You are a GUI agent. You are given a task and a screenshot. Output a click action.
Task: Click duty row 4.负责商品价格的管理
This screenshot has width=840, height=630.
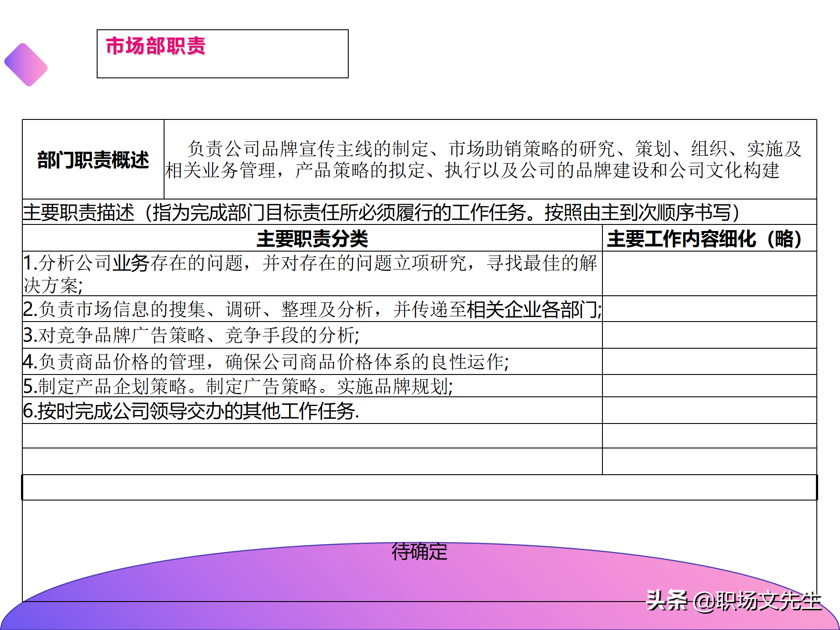312,362
